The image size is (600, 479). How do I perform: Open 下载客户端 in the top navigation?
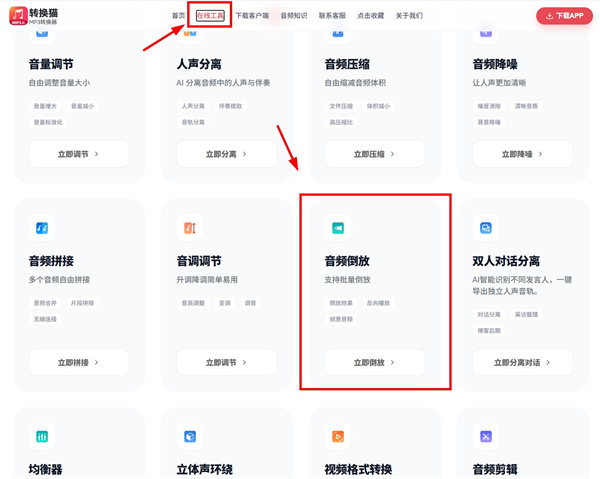coord(252,16)
